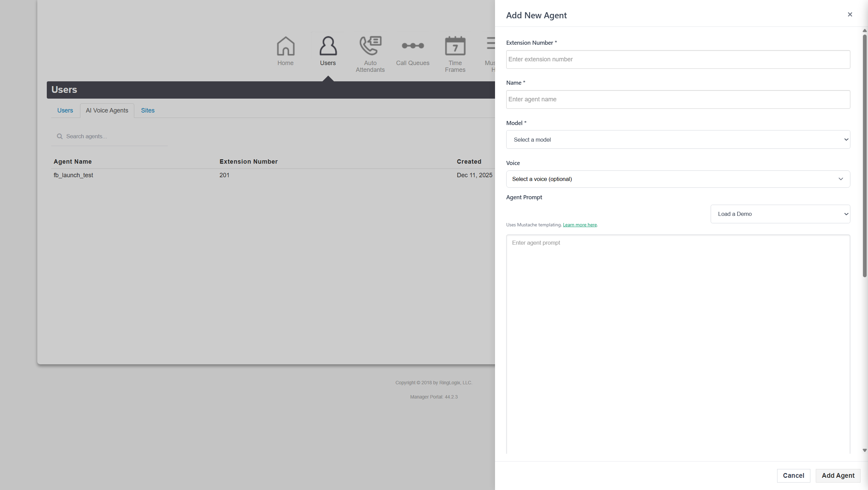Open the Call Queues icon
This screenshot has height=490, width=868.
click(413, 46)
